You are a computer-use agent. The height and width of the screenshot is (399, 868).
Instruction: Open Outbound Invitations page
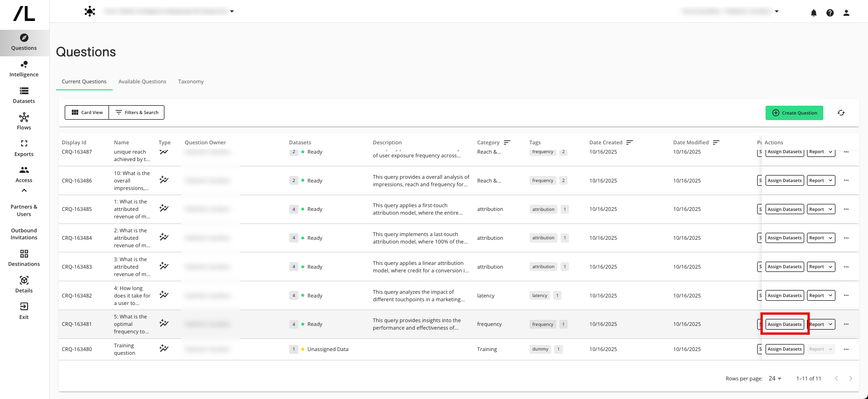tap(24, 234)
